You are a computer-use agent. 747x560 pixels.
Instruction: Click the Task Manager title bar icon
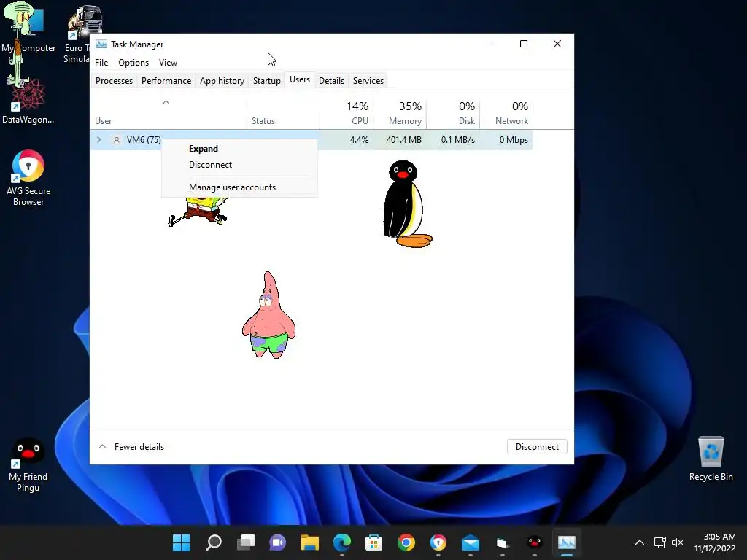click(101, 44)
